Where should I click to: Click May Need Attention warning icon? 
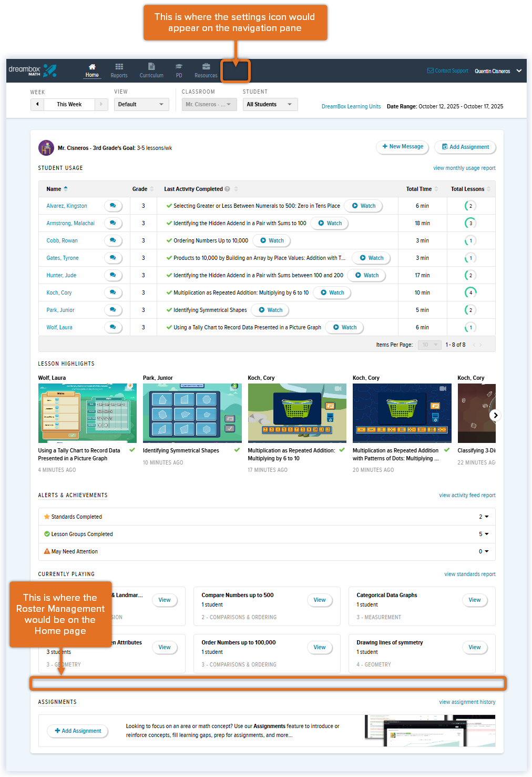pos(47,551)
